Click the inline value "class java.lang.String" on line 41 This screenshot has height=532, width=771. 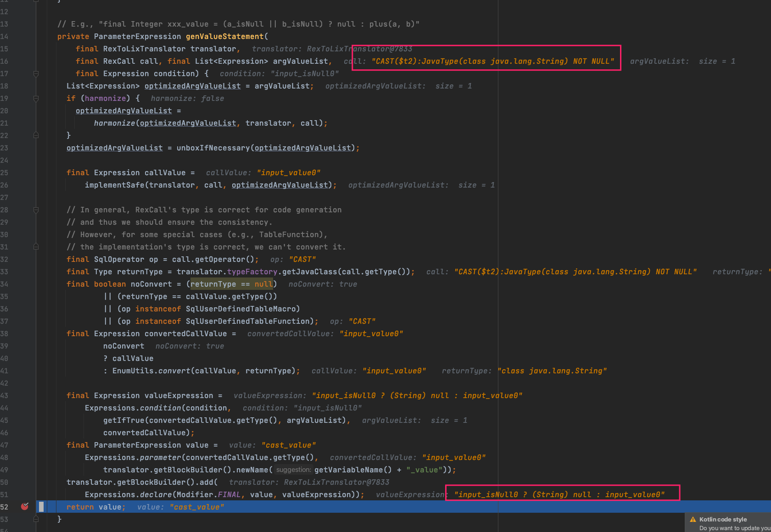(552, 371)
